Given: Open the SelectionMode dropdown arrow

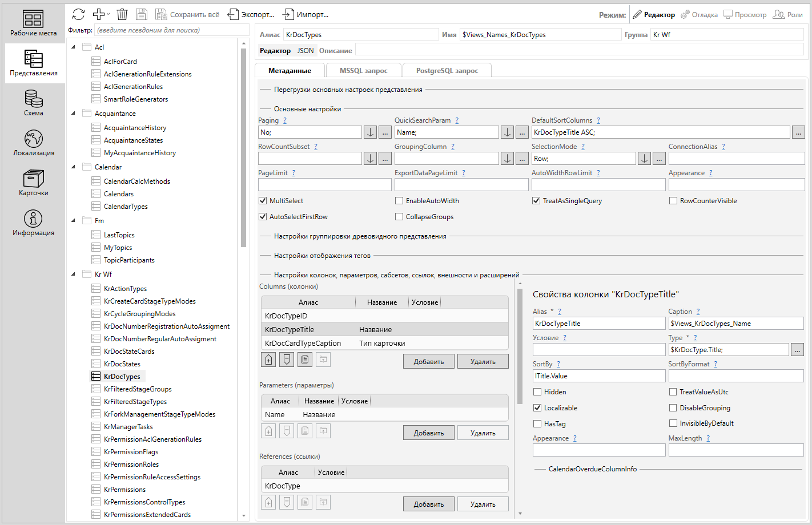Looking at the screenshot, I should pyautogui.click(x=644, y=159).
